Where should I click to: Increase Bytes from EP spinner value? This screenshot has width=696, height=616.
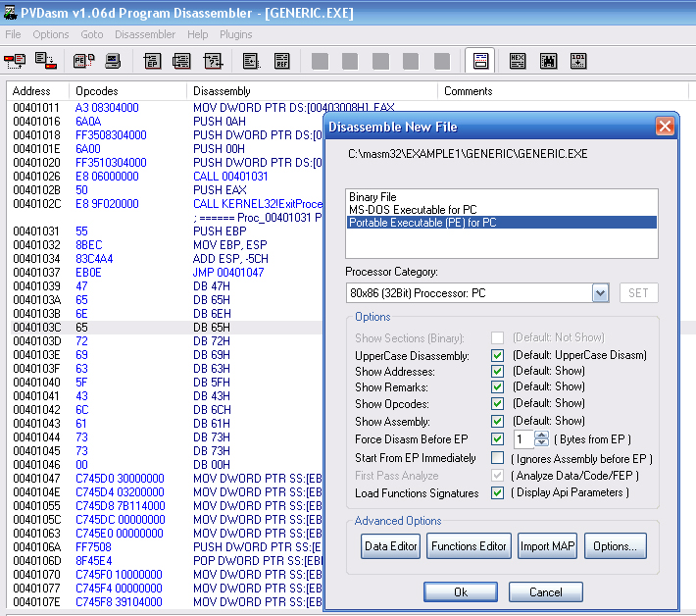coord(542,435)
